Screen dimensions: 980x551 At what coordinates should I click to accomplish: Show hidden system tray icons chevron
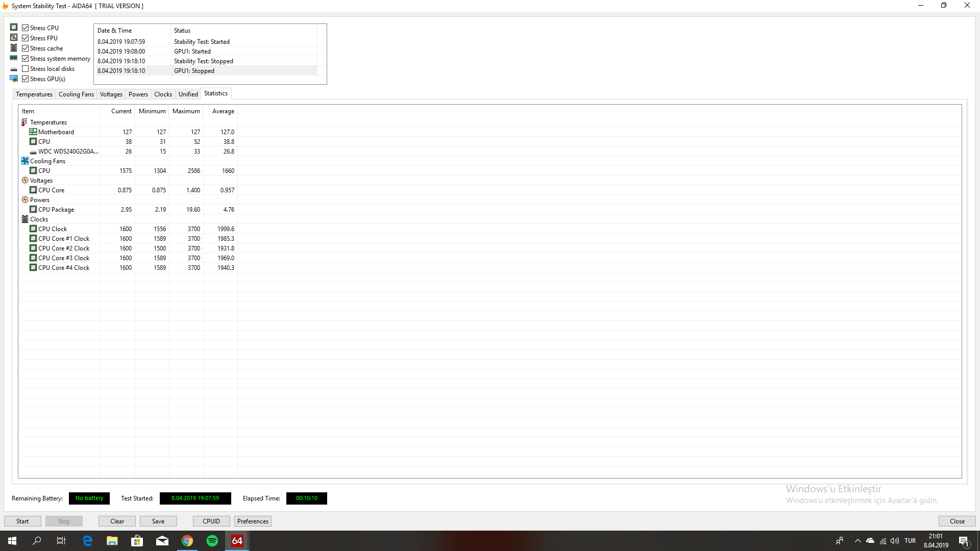pyautogui.click(x=857, y=541)
